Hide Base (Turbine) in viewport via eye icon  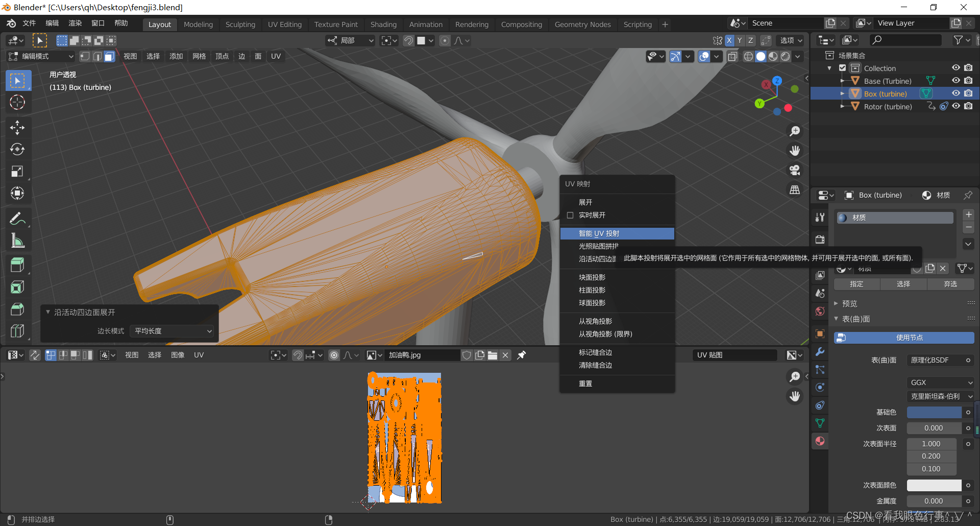point(956,81)
